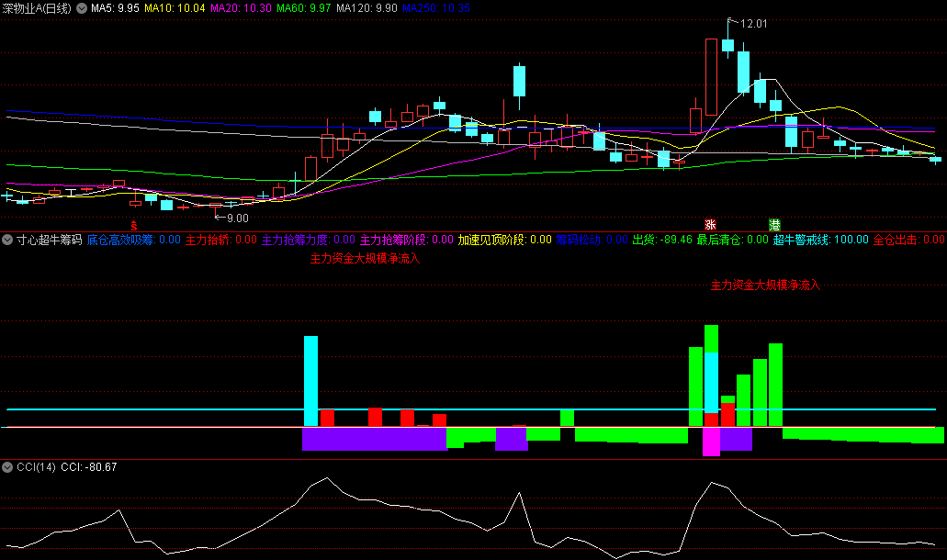Click the 主力抢筹阶段: 0.00 value
Viewport: 947px width, 560px height.
point(407,241)
